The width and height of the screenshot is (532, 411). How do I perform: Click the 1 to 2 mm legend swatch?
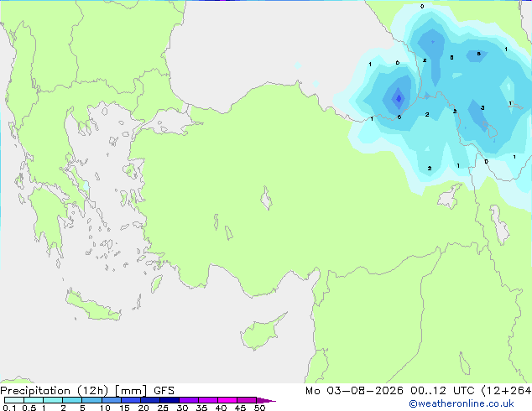pos(53,400)
